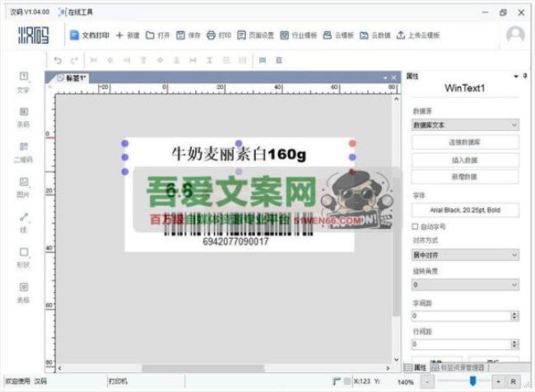Viewport: 535px width, 392px height.
Task: Click the 保存 save toolbar button
Action: tap(188, 35)
